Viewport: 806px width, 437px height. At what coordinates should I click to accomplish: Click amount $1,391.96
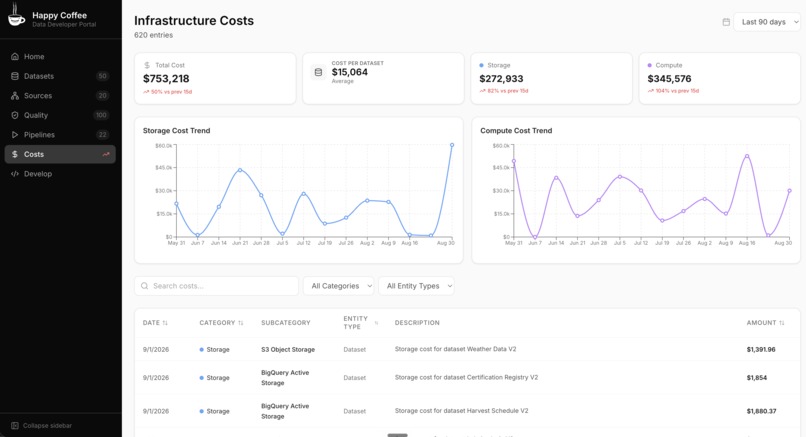click(x=761, y=350)
